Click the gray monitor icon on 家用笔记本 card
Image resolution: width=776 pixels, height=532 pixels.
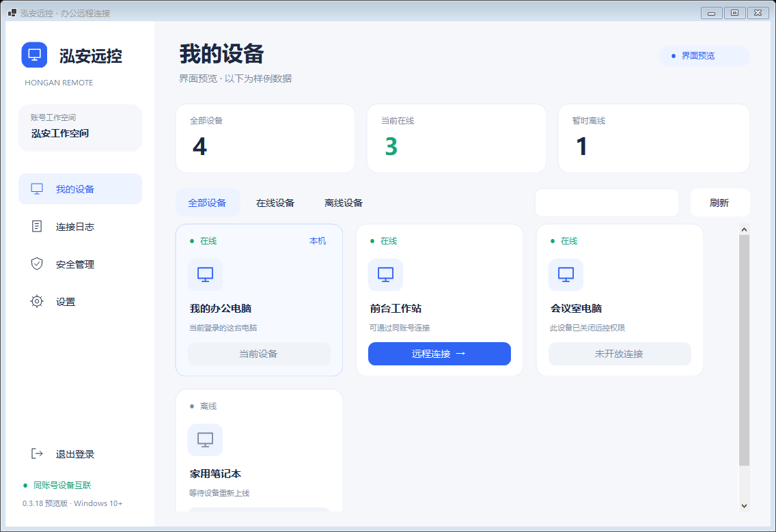(206, 440)
